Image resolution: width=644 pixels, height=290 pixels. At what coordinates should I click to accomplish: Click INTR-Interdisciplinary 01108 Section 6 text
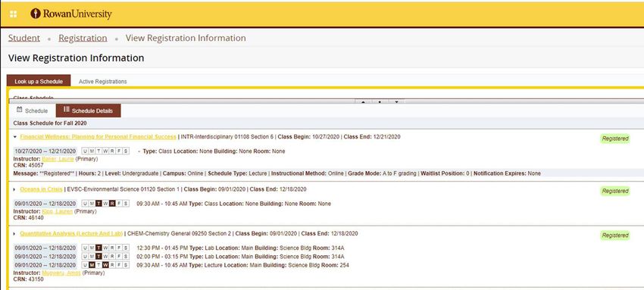pyautogui.click(x=227, y=137)
